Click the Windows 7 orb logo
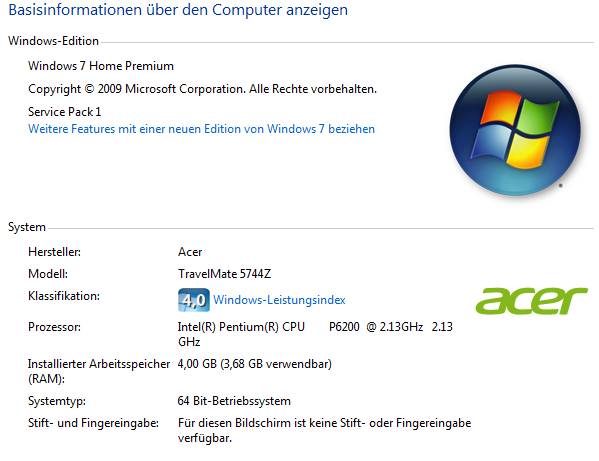599x461 pixels. (515, 130)
